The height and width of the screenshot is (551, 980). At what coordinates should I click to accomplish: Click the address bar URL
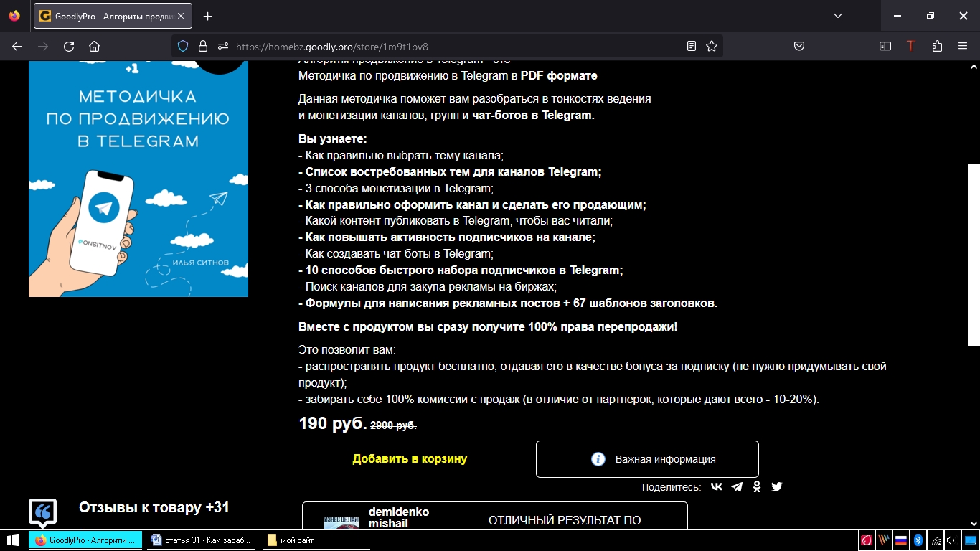[332, 47]
